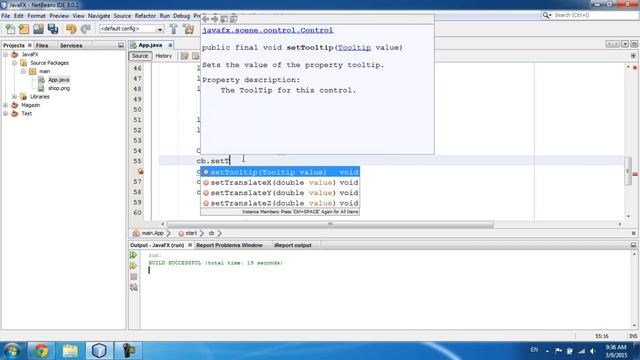Collapse the Source Packages node
The height and width of the screenshot is (360, 640).
[15, 63]
